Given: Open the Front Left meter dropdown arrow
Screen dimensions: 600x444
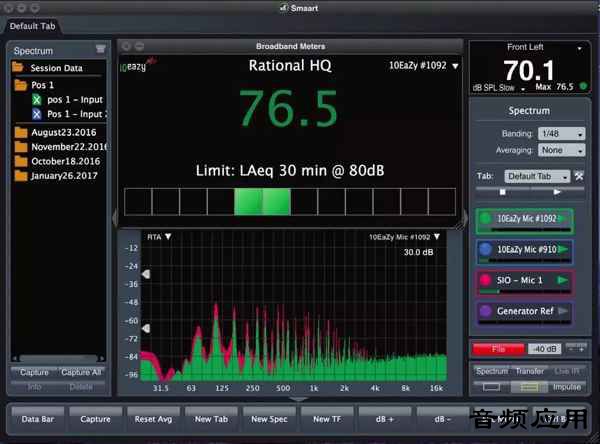Looking at the screenshot, I should pyautogui.click(x=580, y=48).
